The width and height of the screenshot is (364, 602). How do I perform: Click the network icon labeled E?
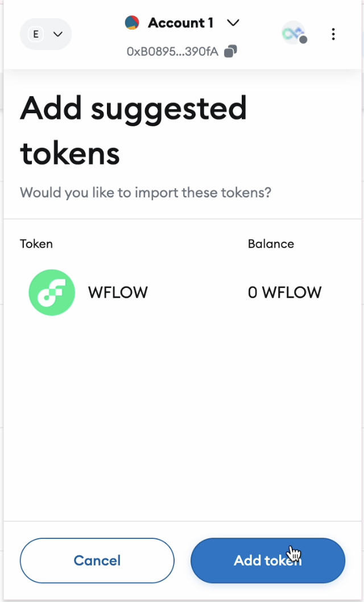tap(35, 34)
